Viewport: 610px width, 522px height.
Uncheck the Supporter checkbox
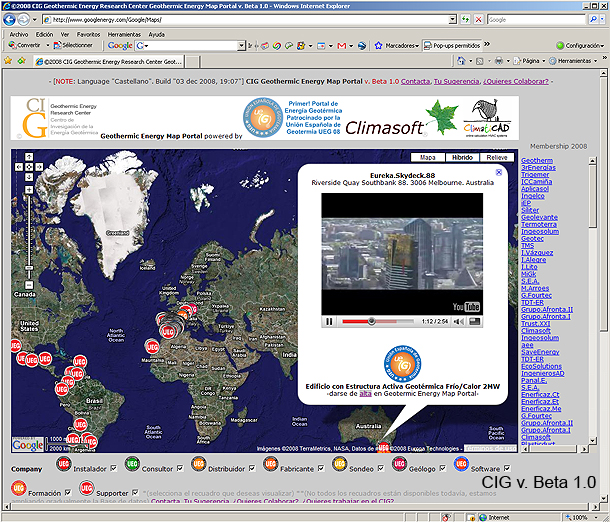pyautogui.click(x=135, y=492)
